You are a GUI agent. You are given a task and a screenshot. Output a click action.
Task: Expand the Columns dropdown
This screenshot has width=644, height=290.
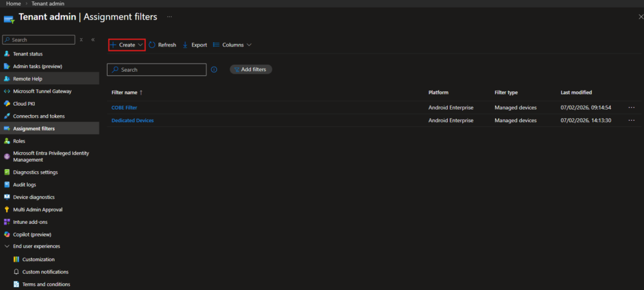point(233,45)
